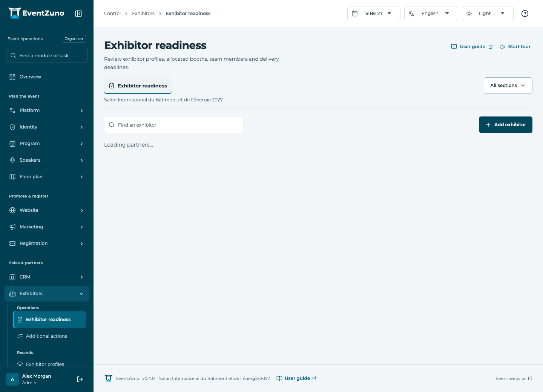The height and width of the screenshot is (392, 543).
Task: Expand the Speakers section
Action: coord(47,160)
